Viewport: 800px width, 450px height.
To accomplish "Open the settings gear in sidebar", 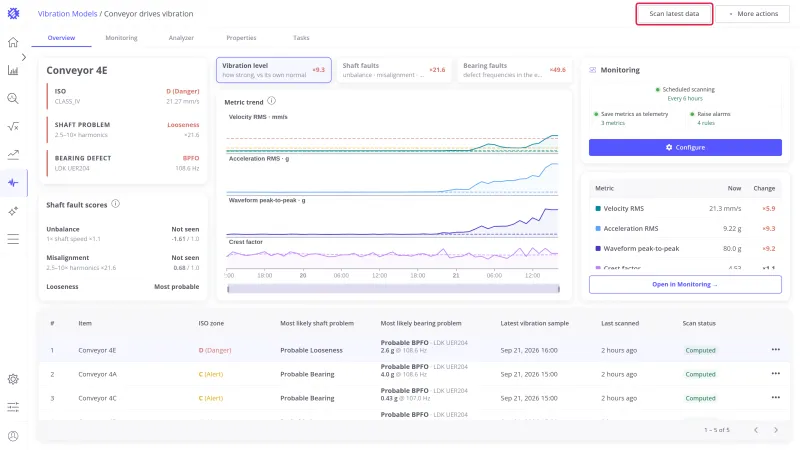I will tap(13, 379).
